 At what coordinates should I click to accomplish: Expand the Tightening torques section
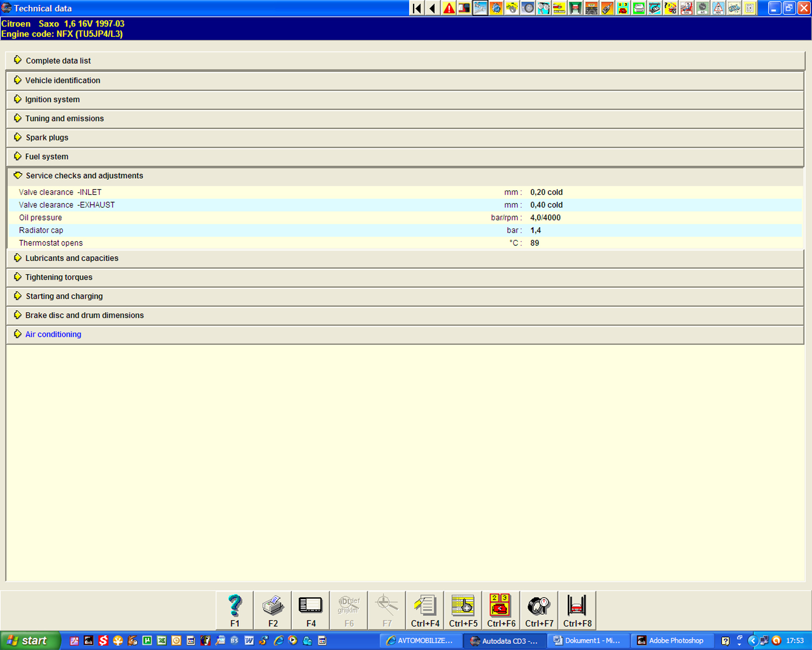pyautogui.click(x=405, y=277)
